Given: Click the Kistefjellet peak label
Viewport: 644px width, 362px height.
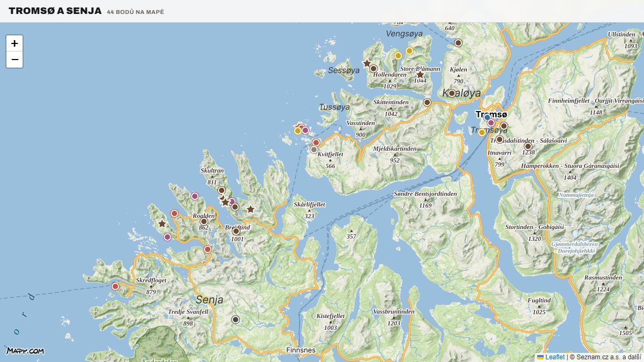Looking at the screenshot, I should click(x=331, y=316).
